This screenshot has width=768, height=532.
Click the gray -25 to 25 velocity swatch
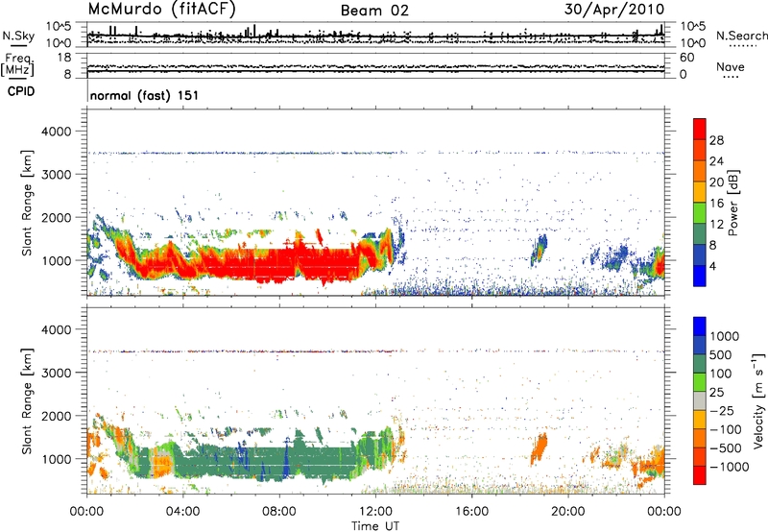click(700, 400)
